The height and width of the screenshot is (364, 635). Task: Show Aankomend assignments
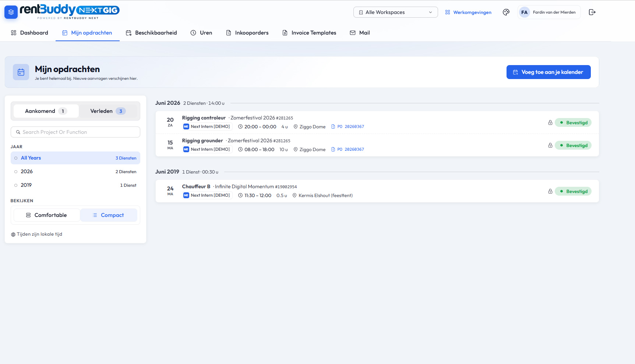(46, 111)
